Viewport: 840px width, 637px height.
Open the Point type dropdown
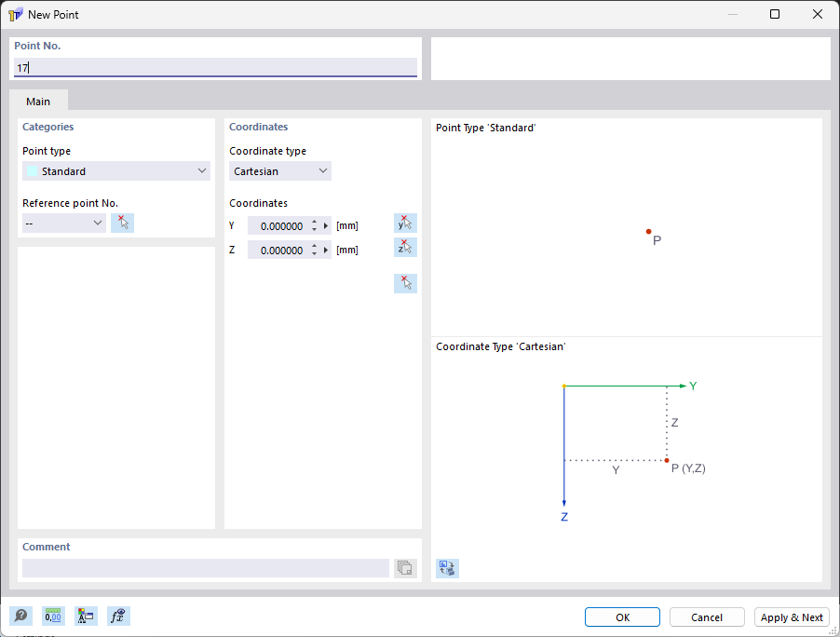pyautogui.click(x=201, y=170)
